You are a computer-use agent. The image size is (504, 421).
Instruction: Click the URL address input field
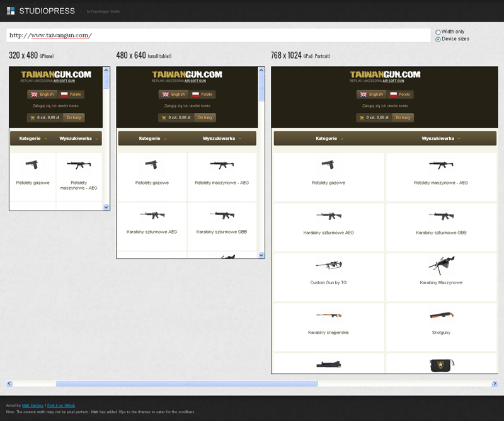pyautogui.click(x=218, y=35)
